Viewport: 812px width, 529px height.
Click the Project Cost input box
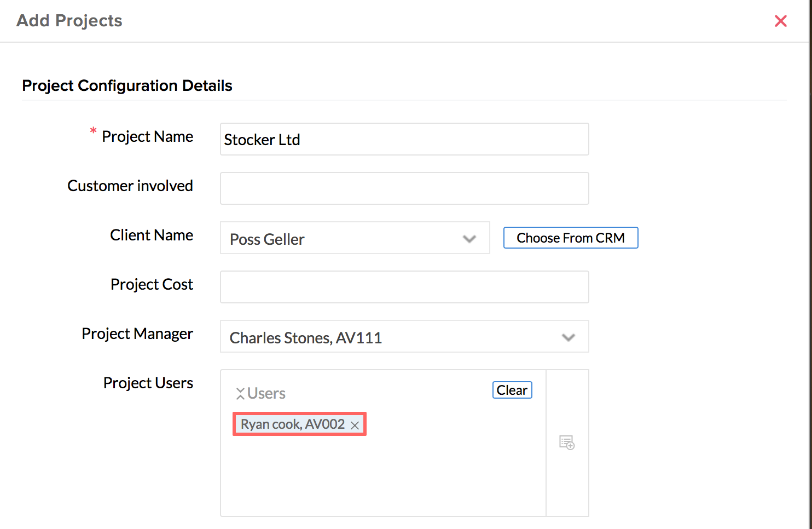point(404,287)
